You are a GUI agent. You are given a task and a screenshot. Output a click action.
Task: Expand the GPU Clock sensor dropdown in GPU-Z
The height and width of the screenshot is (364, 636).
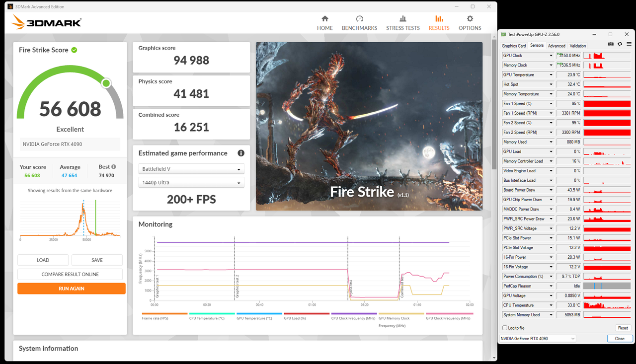click(551, 56)
